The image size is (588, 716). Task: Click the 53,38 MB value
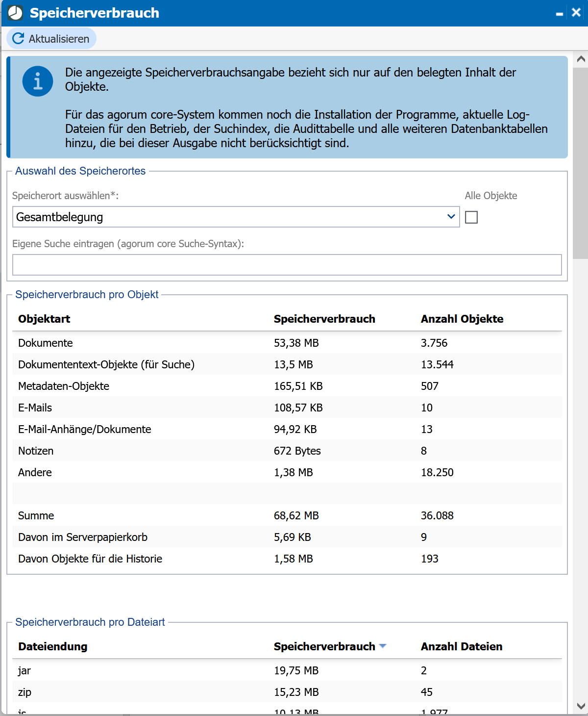(x=296, y=343)
